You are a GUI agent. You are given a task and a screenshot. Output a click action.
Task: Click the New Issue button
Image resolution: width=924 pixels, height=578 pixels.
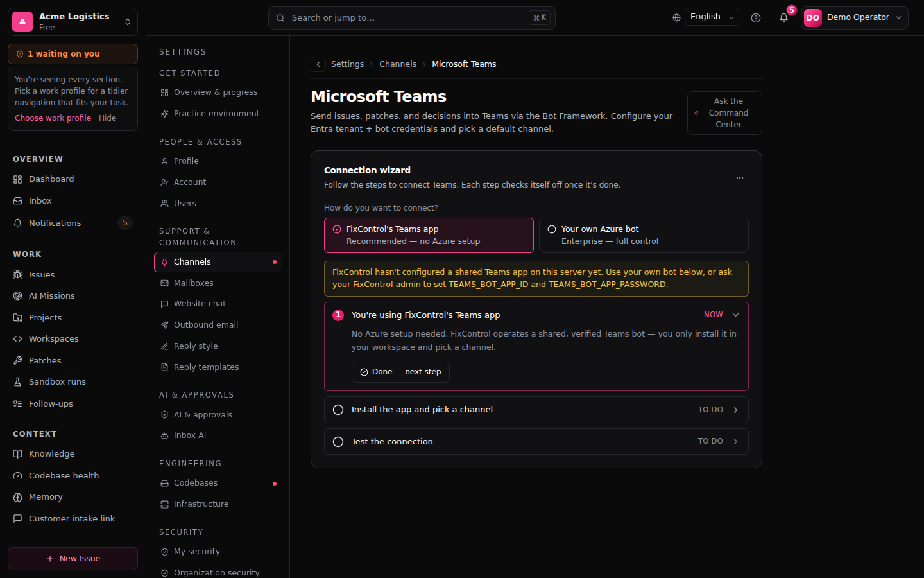tap(73, 559)
